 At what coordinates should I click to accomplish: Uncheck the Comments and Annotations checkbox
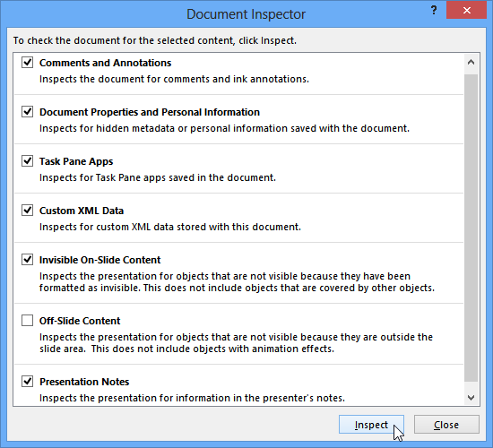coord(28,62)
